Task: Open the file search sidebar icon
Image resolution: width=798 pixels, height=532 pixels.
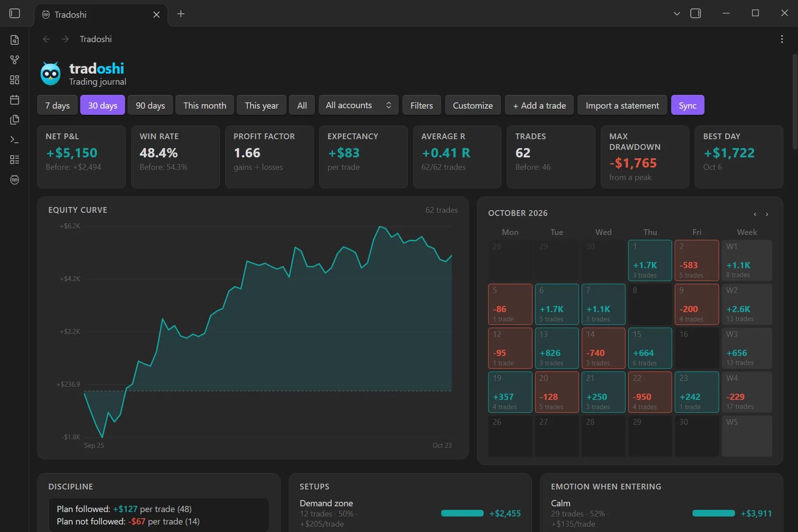Action: click(x=15, y=40)
